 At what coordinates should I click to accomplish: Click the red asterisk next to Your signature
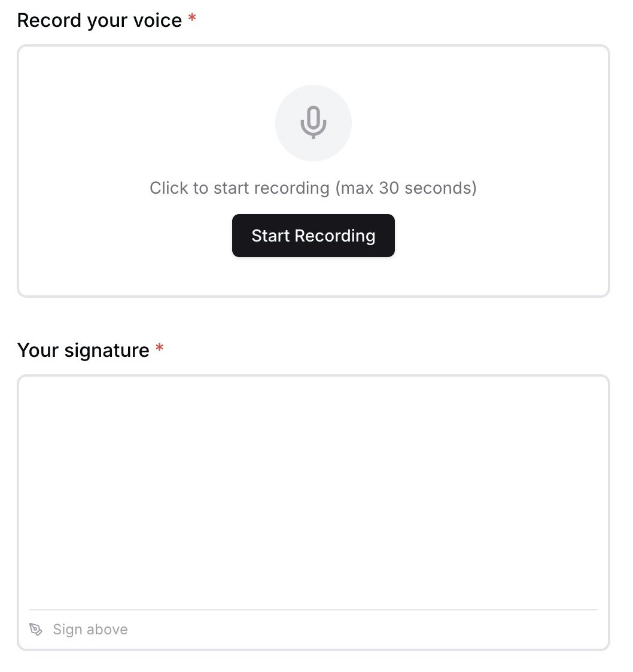(159, 348)
